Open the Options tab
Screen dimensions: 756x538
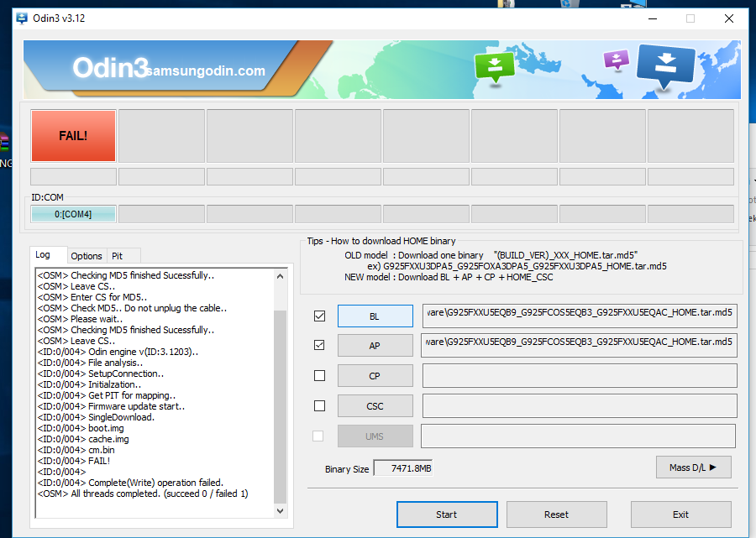(x=87, y=256)
